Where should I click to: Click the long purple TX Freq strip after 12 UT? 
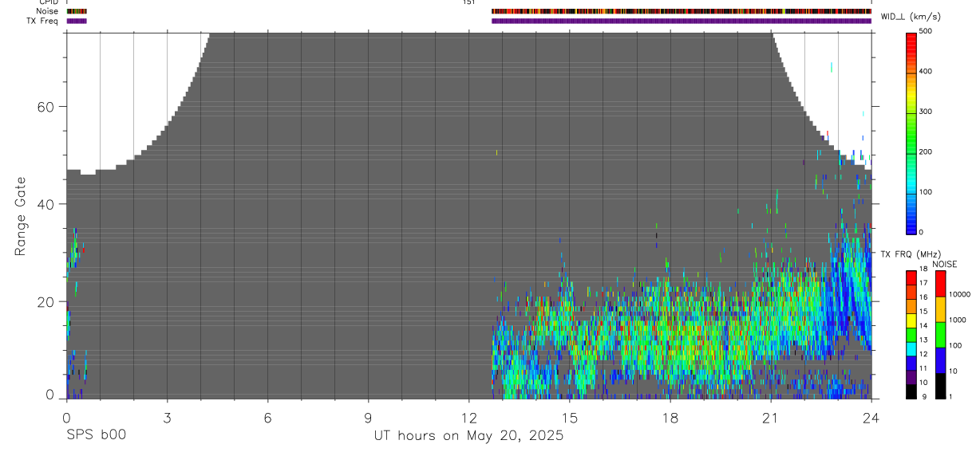tap(682, 21)
